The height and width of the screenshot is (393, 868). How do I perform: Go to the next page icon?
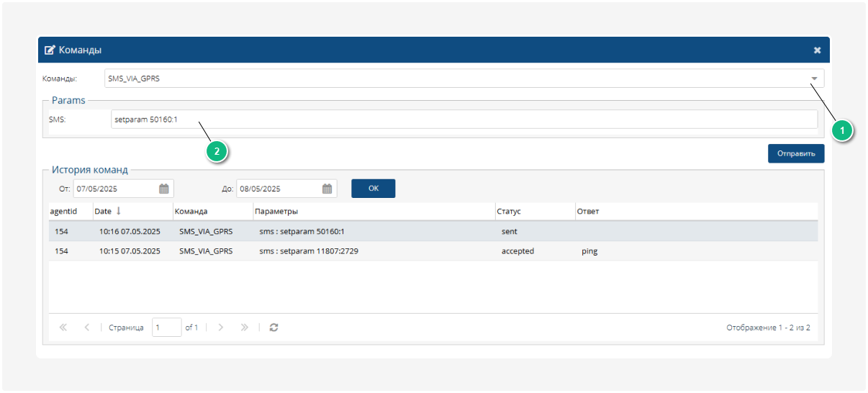(221, 327)
